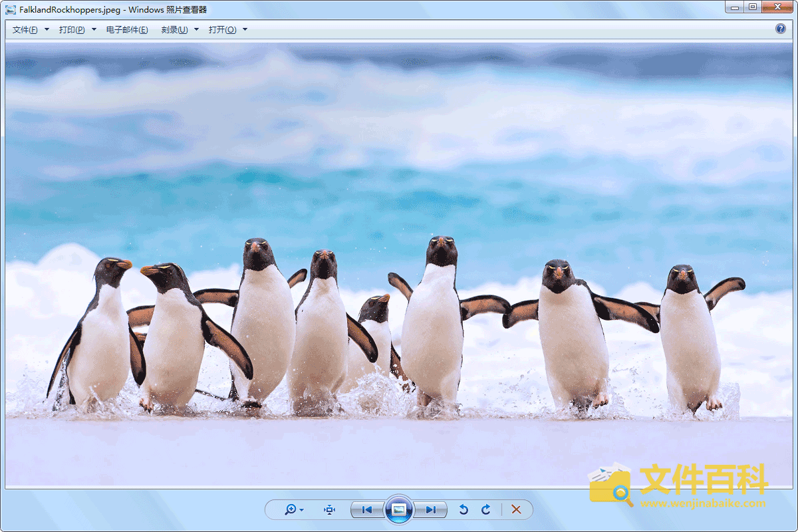This screenshot has height=532, width=798.
Task: Maximize the Photo Viewer window
Action: tap(753, 7)
